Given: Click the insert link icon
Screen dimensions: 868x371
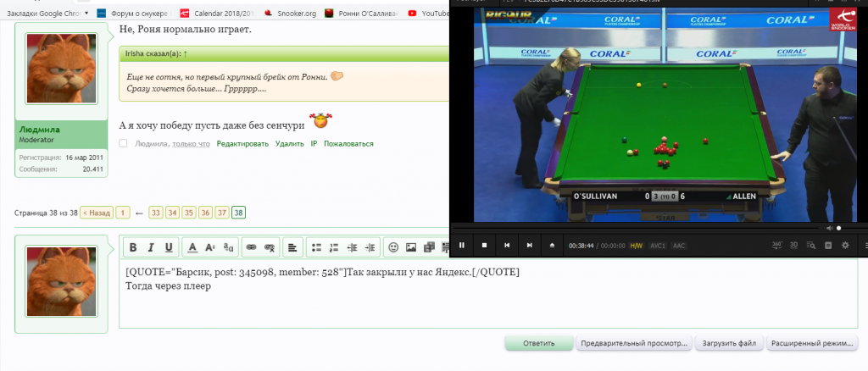Looking at the screenshot, I should pyautogui.click(x=251, y=247).
